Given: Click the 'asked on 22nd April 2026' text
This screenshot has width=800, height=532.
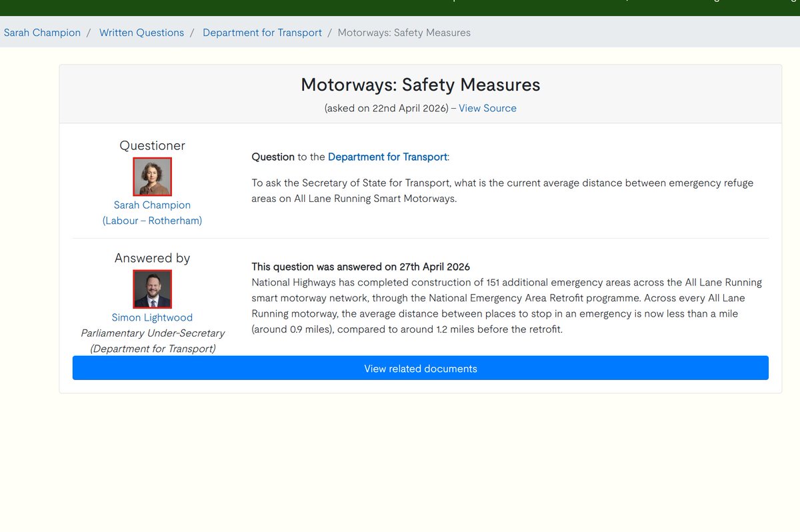Looking at the screenshot, I should (x=387, y=108).
